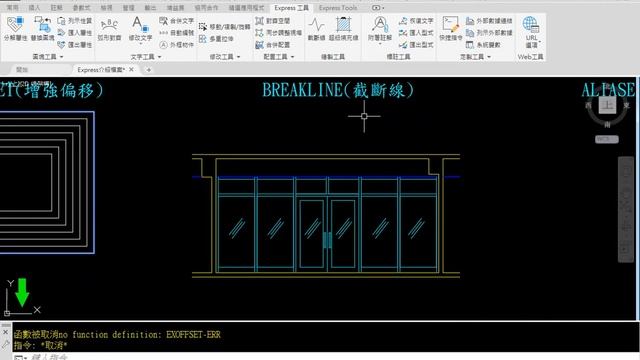Open the WCS dropdown under the ViewCube

coord(607,139)
